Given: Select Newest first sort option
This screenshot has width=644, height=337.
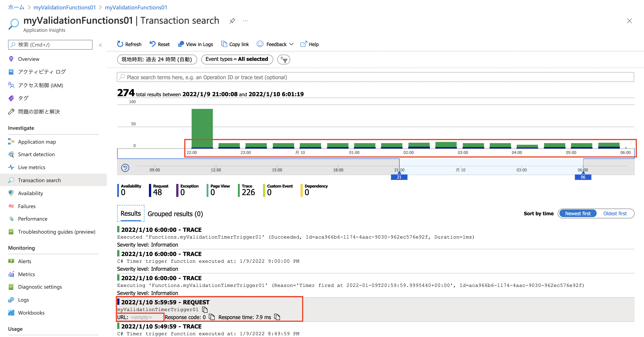Looking at the screenshot, I should (578, 213).
